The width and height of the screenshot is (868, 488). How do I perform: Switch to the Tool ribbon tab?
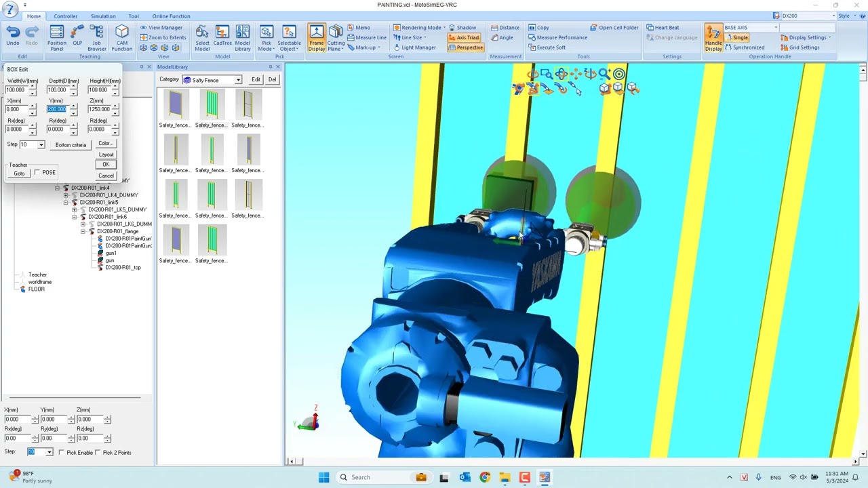[x=134, y=16]
